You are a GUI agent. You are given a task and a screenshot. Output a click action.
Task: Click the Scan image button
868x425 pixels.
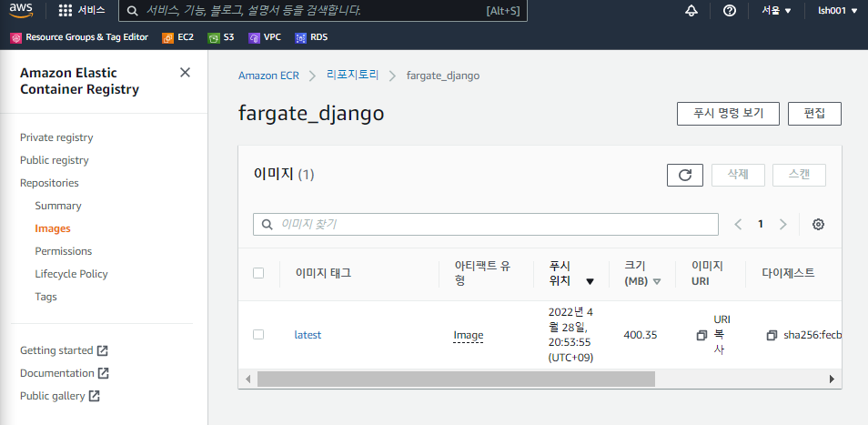tap(799, 175)
